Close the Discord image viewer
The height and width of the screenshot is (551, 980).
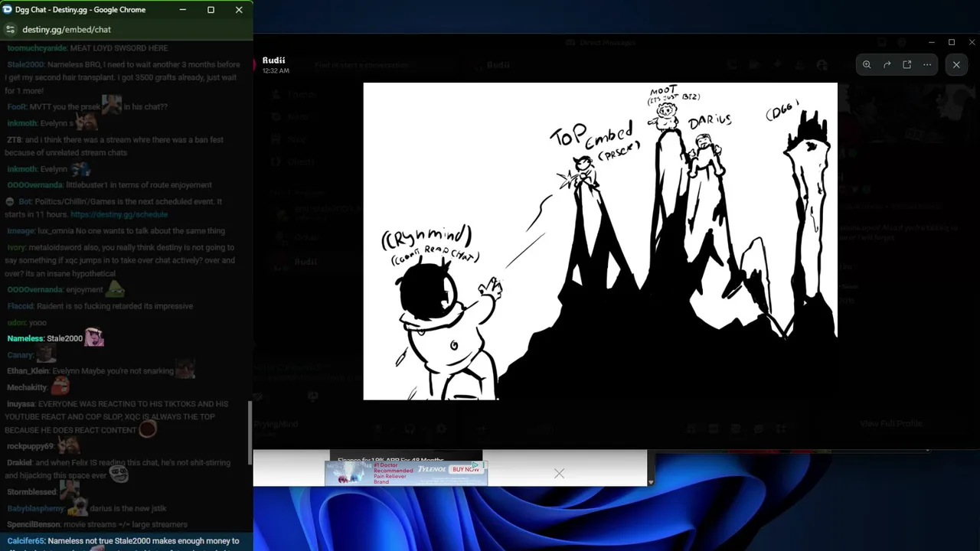956,65
